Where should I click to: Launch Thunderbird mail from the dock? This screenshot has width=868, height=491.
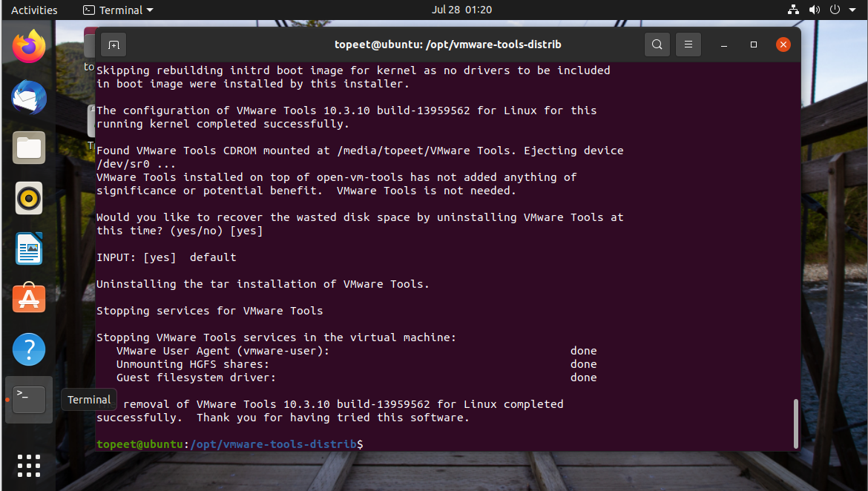tap(29, 97)
